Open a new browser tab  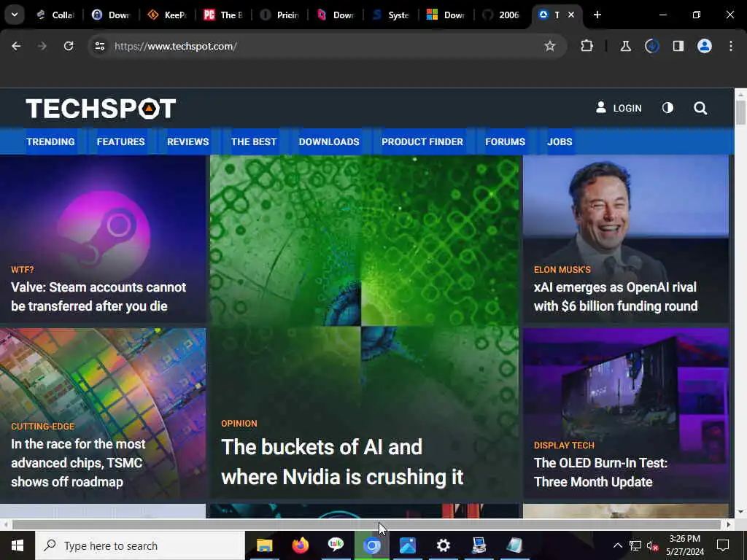[x=597, y=15]
